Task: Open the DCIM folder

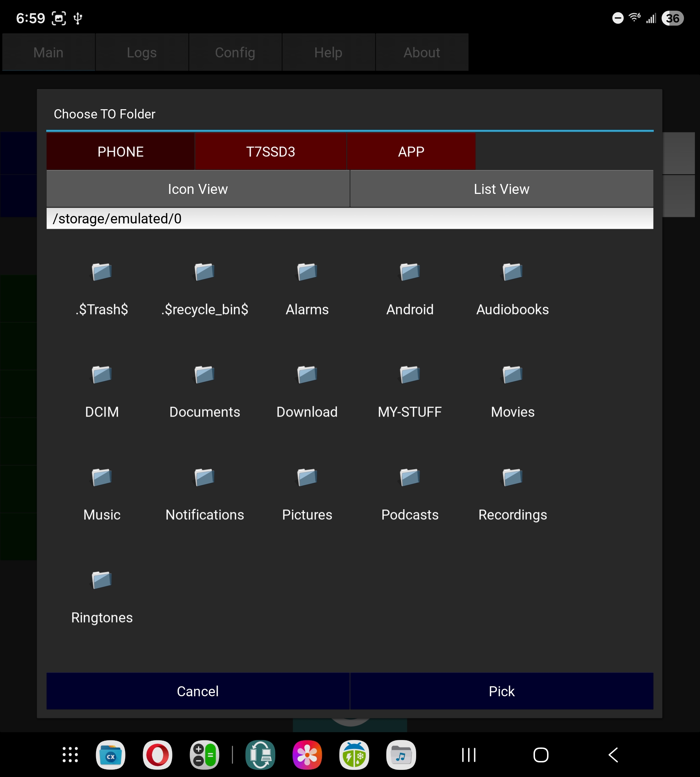Action: click(102, 375)
